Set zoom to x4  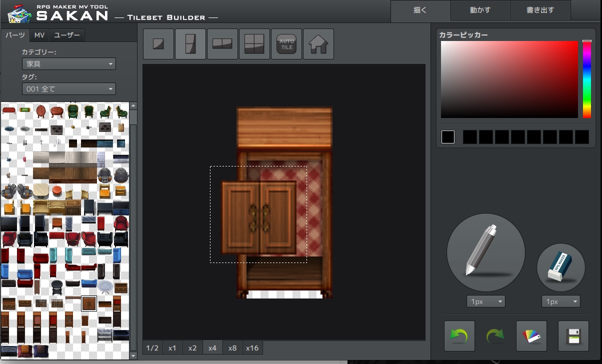pyautogui.click(x=212, y=348)
